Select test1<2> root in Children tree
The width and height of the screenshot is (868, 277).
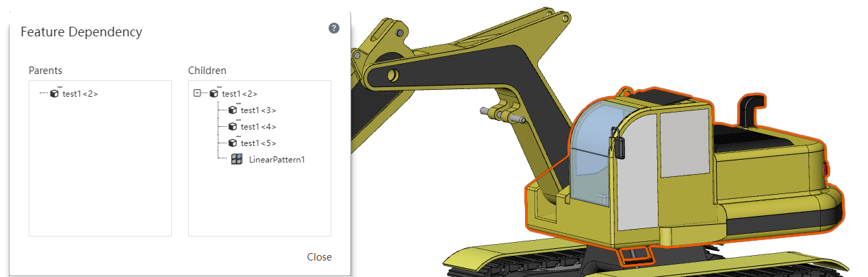tap(240, 94)
